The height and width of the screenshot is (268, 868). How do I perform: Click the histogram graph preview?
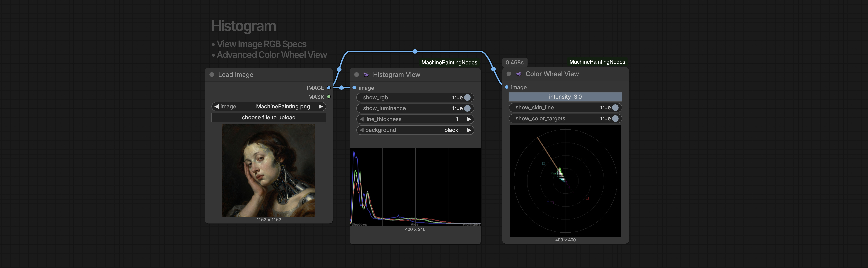[x=415, y=187]
